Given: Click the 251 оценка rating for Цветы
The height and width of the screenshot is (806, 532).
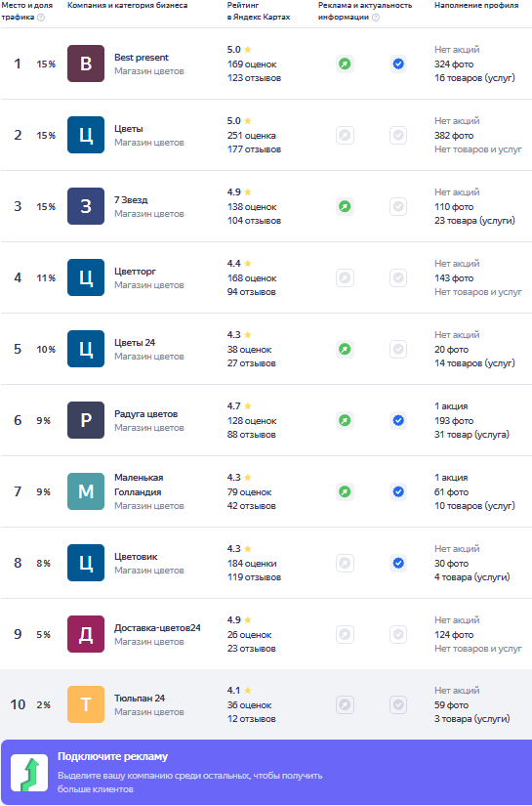Looking at the screenshot, I should 251,136.
